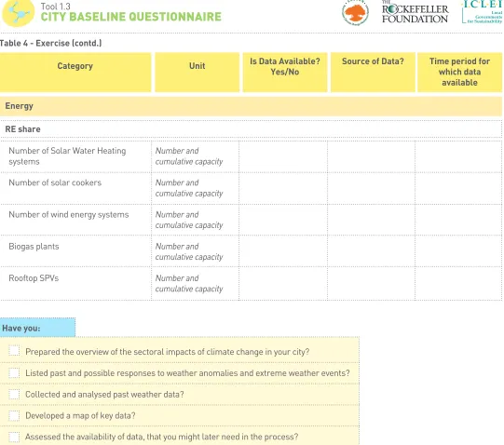Click the yellow network logo icon
This screenshot has height=445, width=504.
pyautogui.click(x=19, y=12)
